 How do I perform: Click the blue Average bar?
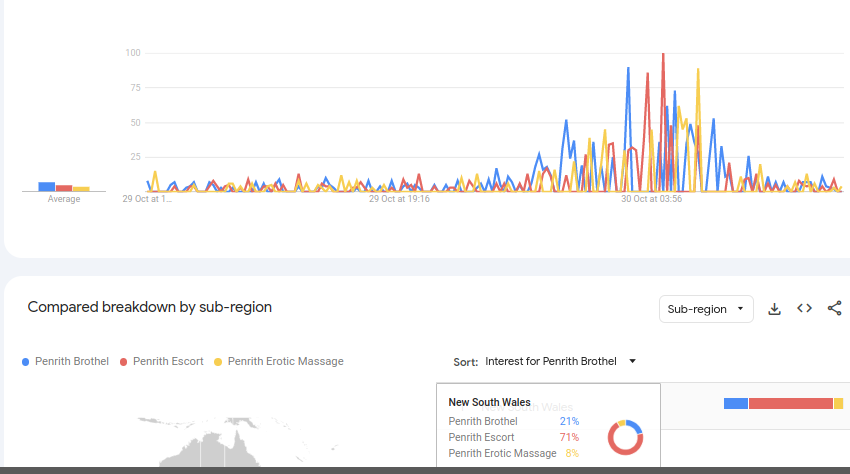click(x=46, y=186)
